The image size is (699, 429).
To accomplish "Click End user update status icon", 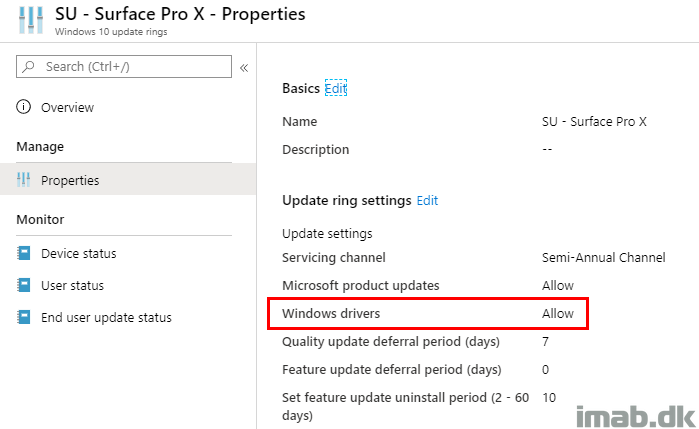I will tap(24, 317).
